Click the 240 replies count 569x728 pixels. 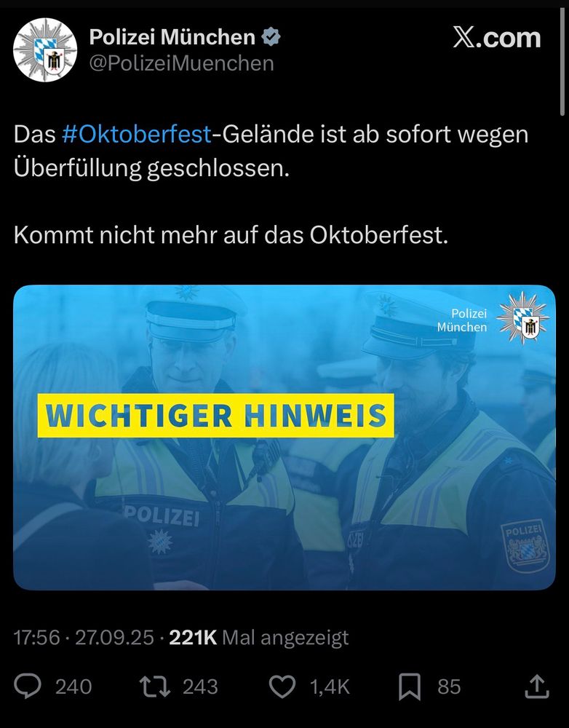point(73,687)
